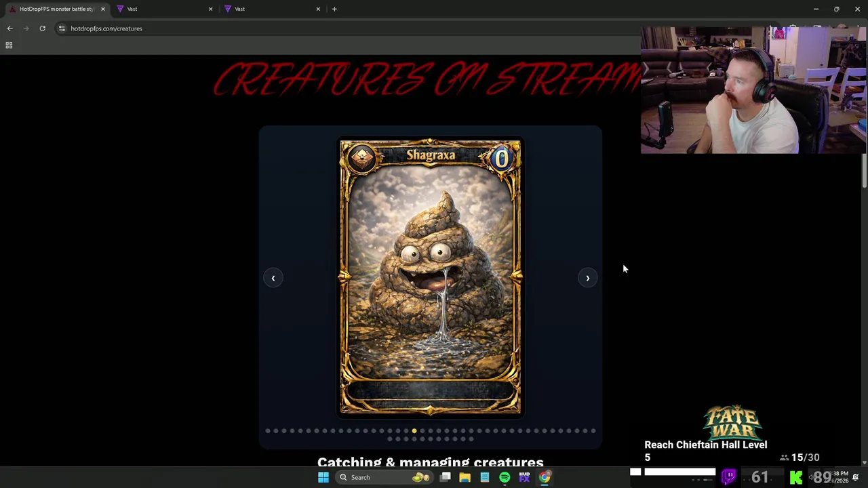Open a new browser tab
Image resolution: width=868 pixels, height=488 pixels.
pos(334,9)
